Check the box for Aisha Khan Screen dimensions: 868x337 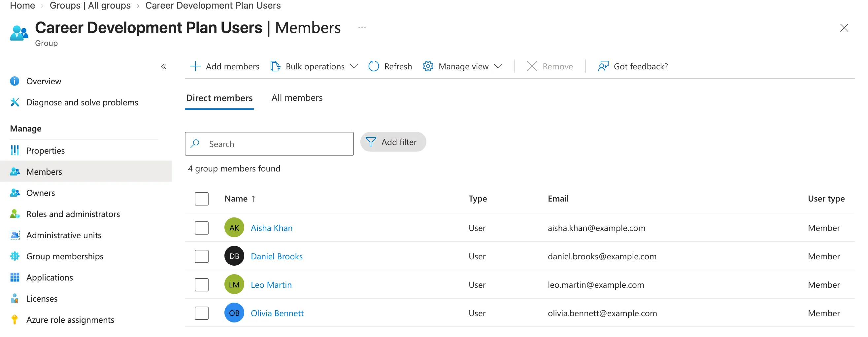(202, 228)
